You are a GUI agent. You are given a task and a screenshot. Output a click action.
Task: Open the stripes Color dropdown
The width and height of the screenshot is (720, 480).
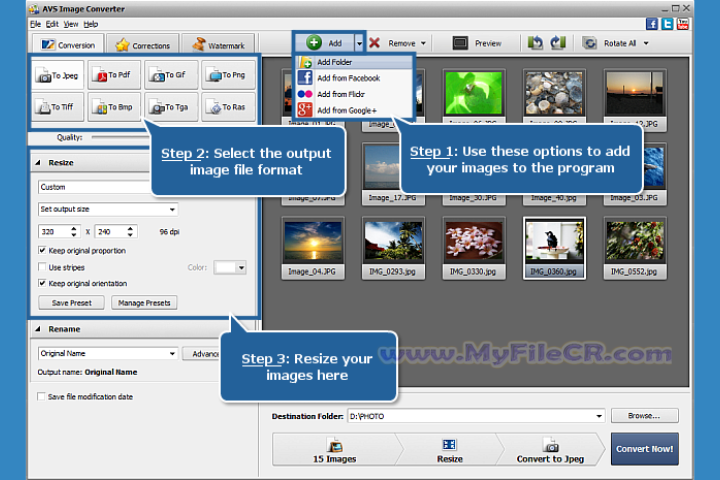click(241, 267)
